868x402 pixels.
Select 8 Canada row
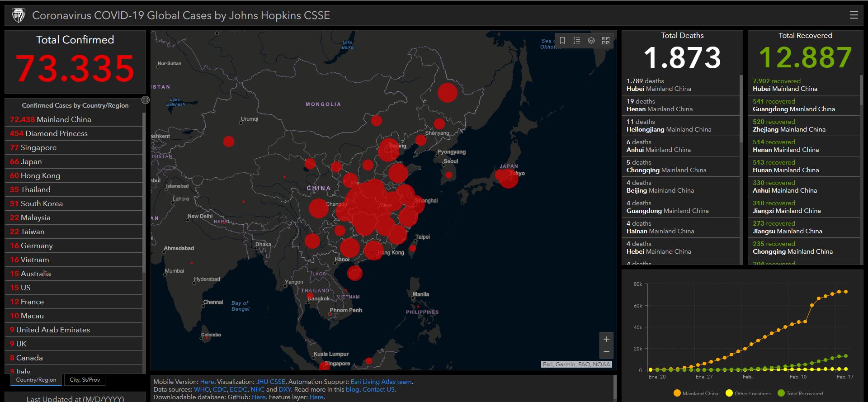point(74,358)
